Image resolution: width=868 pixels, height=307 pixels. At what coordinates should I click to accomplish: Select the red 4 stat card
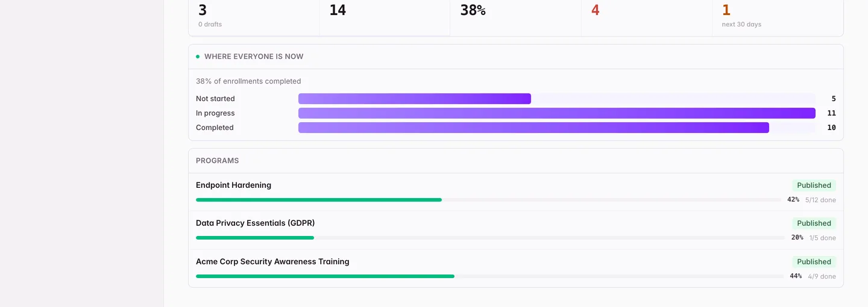click(647, 17)
